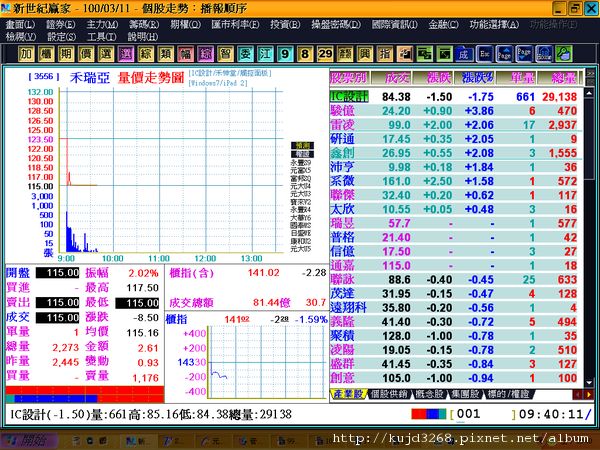Click the 類 category toolbar button

tap(165, 54)
